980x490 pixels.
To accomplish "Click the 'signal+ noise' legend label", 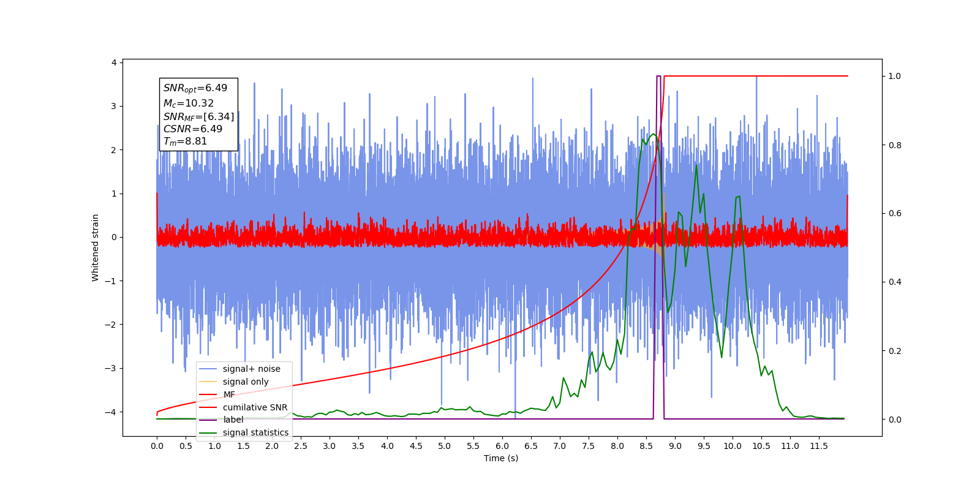I will pos(251,369).
